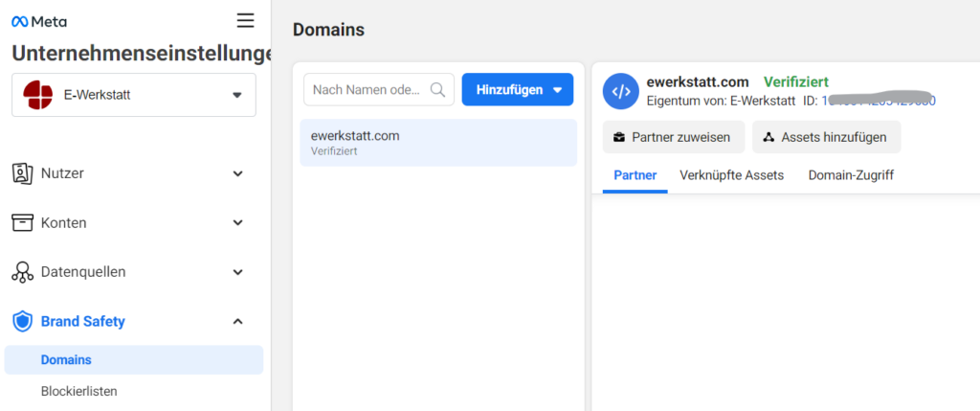Focus the Nach Namen search field
This screenshot has height=411, width=980.
point(379,89)
